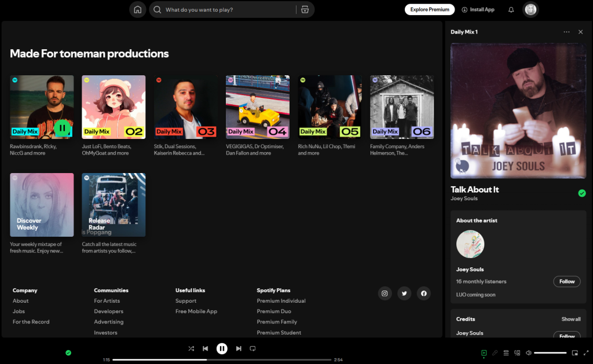Open mini player
Image resolution: width=593 pixels, height=364 pixels.
575,352
